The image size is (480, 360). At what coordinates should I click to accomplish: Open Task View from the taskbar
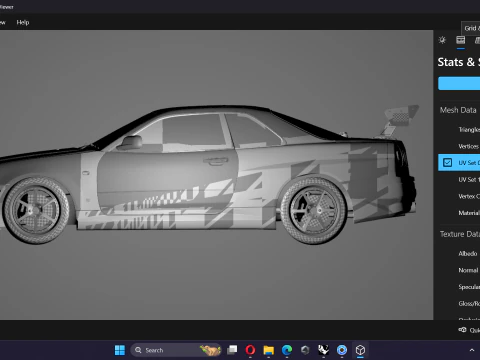click(232, 350)
